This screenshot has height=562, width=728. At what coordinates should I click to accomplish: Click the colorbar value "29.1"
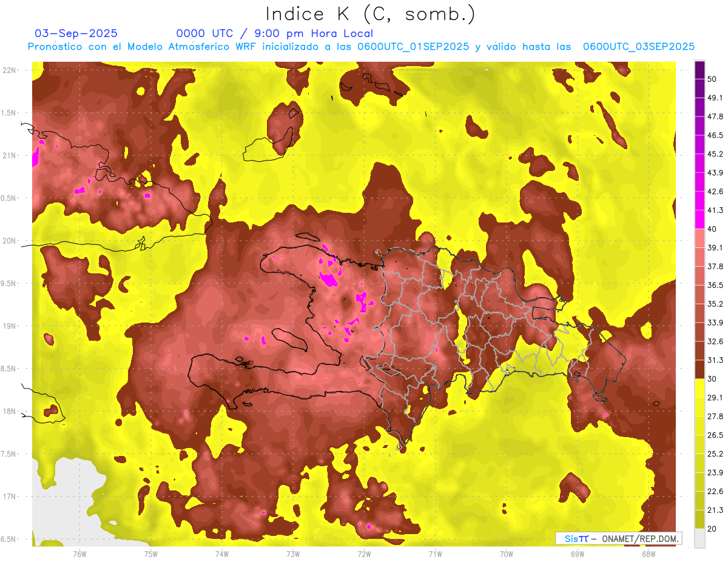715,397
